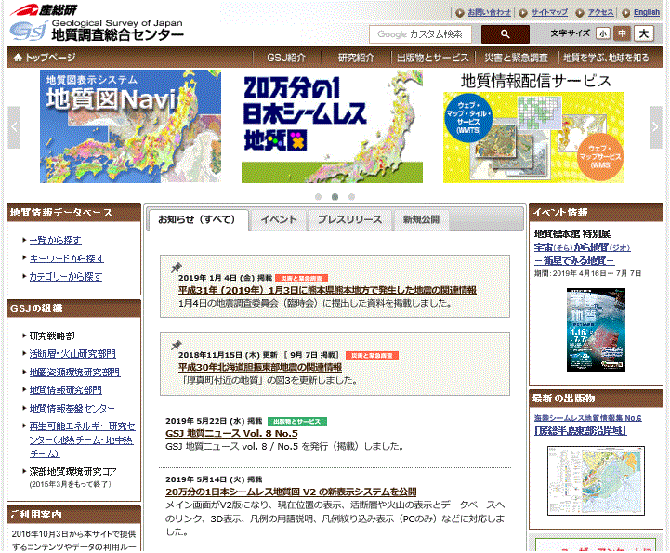Open the 20万分の1日本シームレス地質図 banner
The width and height of the screenshot is (670, 553).
pos(332,126)
